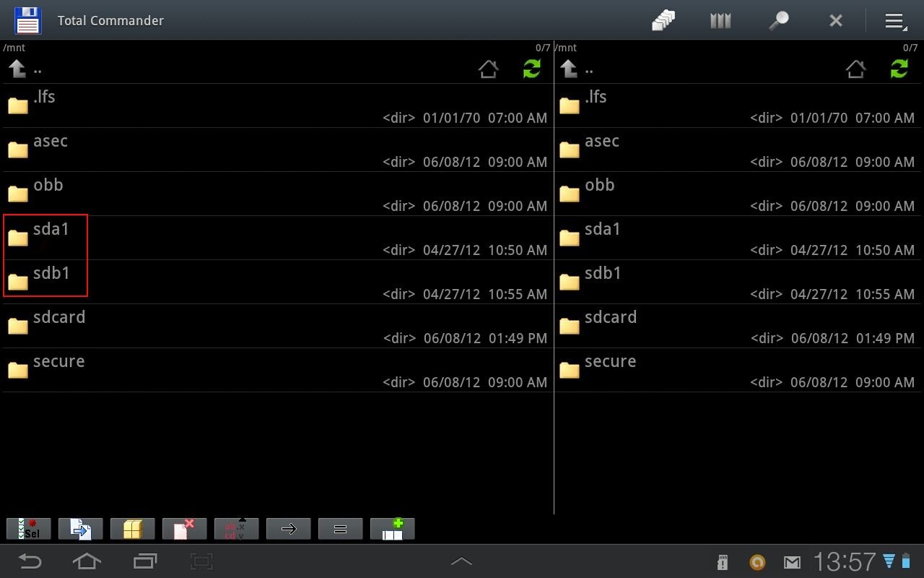Tap .lfs folder icon in right panel

[x=570, y=105]
